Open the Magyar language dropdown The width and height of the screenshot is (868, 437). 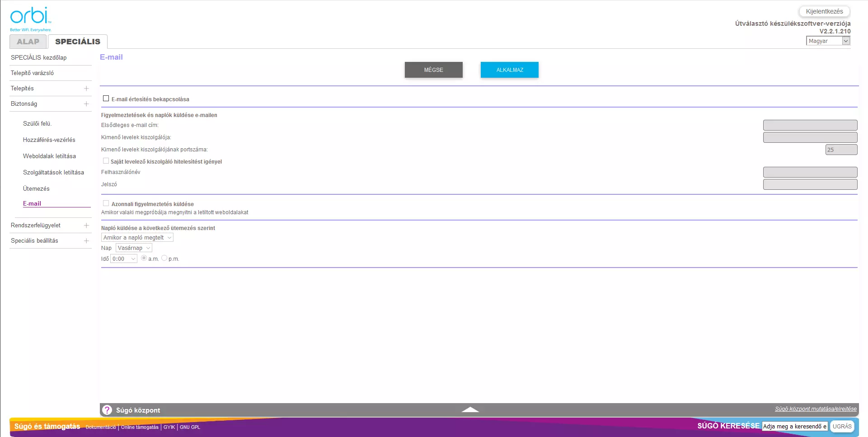click(x=828, y=41)
